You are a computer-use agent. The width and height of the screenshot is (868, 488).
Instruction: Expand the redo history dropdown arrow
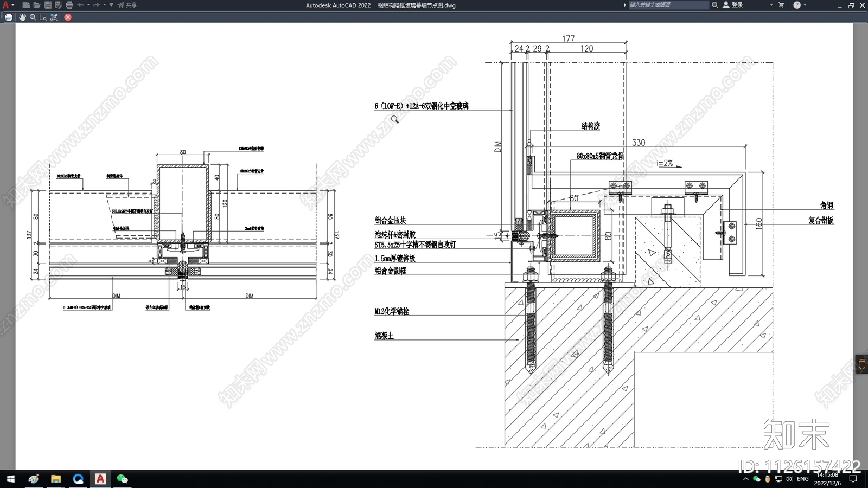[105, 5]
